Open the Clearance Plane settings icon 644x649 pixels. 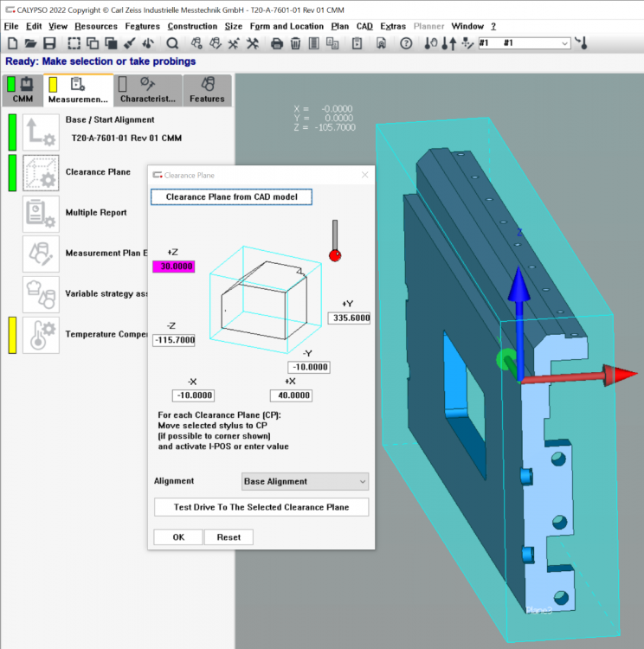pyautogui.click(x=41, y=172)
